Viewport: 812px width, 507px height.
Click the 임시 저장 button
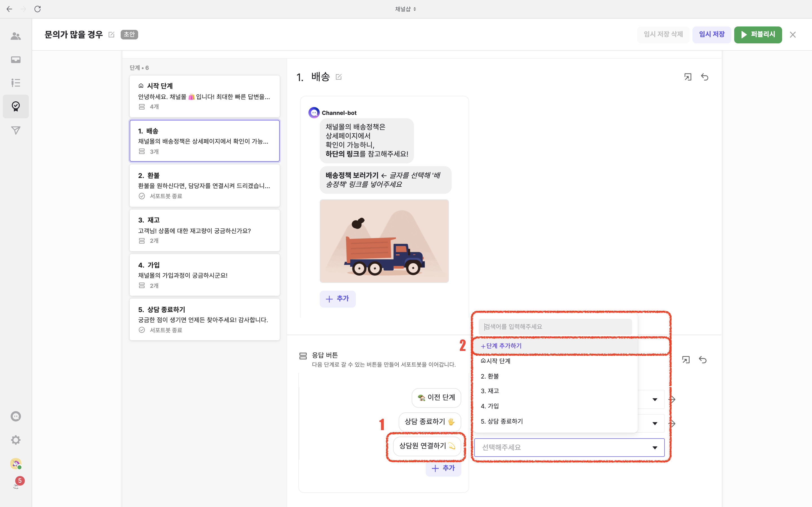click(x=711, y=35)
